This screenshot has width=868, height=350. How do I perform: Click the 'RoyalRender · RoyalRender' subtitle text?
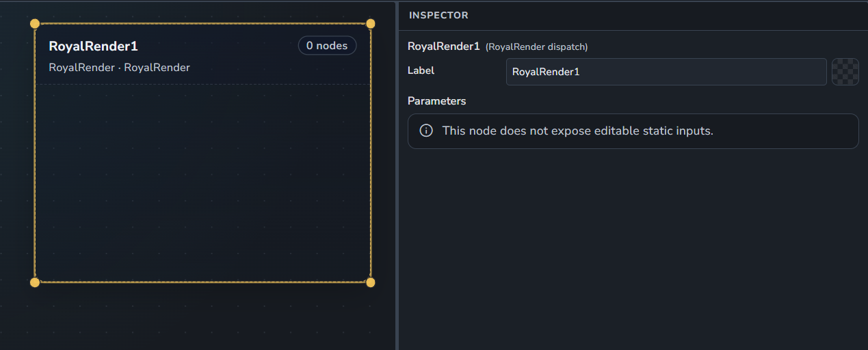tap(120, 68)
